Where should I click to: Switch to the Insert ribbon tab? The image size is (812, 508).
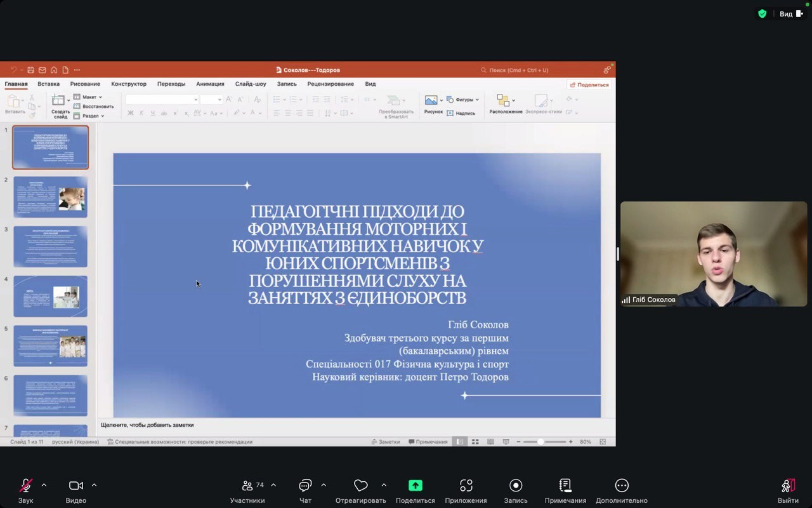point(48,84)
